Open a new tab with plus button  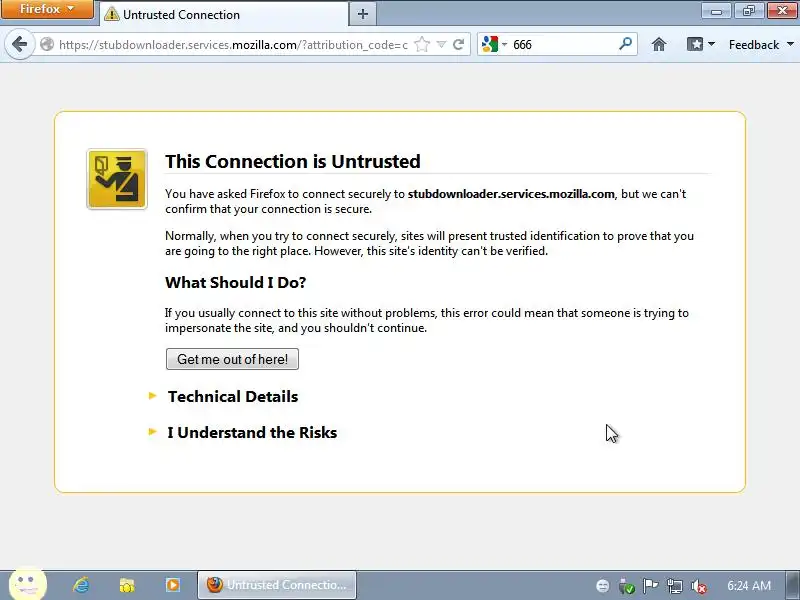[x=363, y=14]
